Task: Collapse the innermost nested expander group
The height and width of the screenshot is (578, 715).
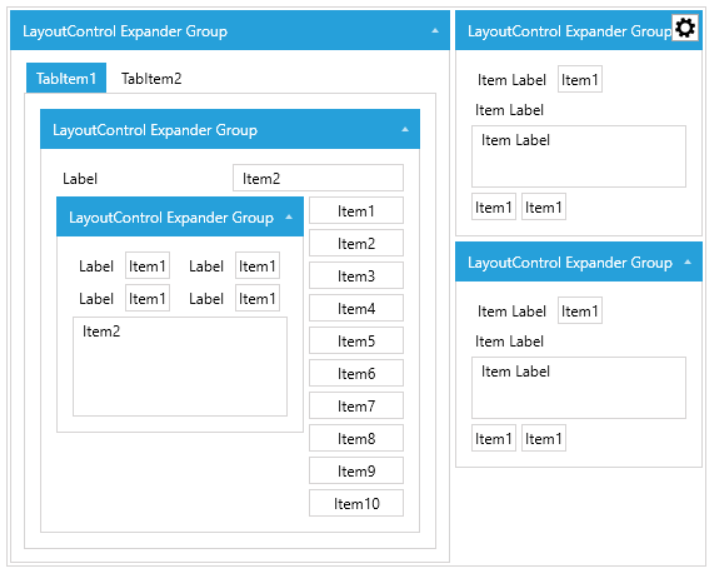Action: [288, 217]
